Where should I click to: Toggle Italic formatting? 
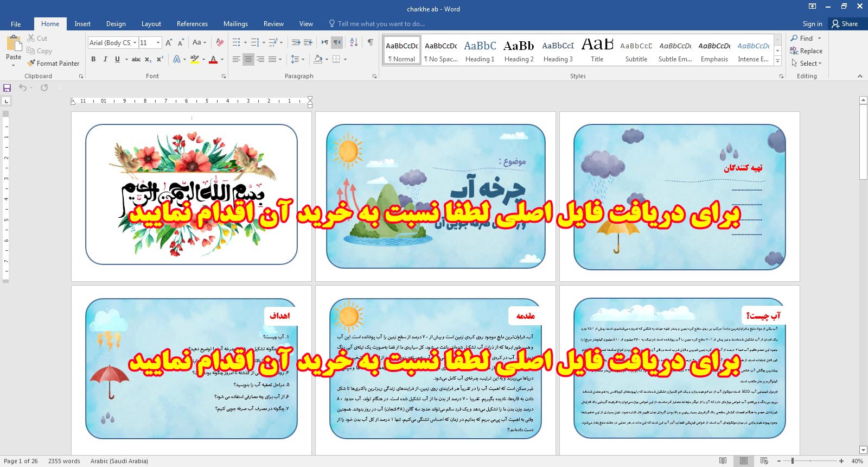(105, 59)
